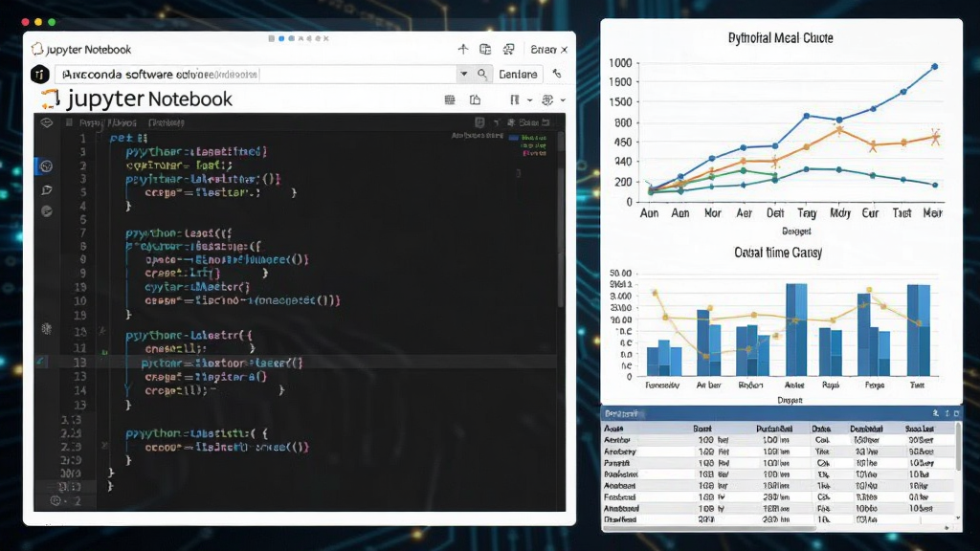
Task: Click the columns layout icon in notebook toolbar
Action: [x=514, y=99]
